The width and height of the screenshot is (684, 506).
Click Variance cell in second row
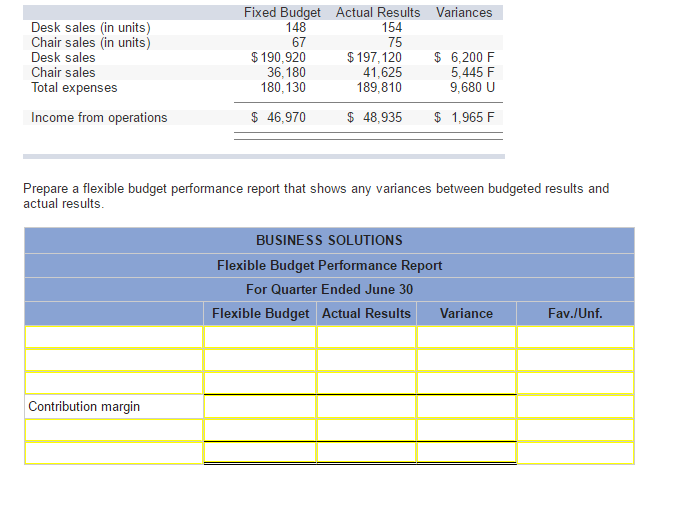pyautogui.click(x=466, y=360)
